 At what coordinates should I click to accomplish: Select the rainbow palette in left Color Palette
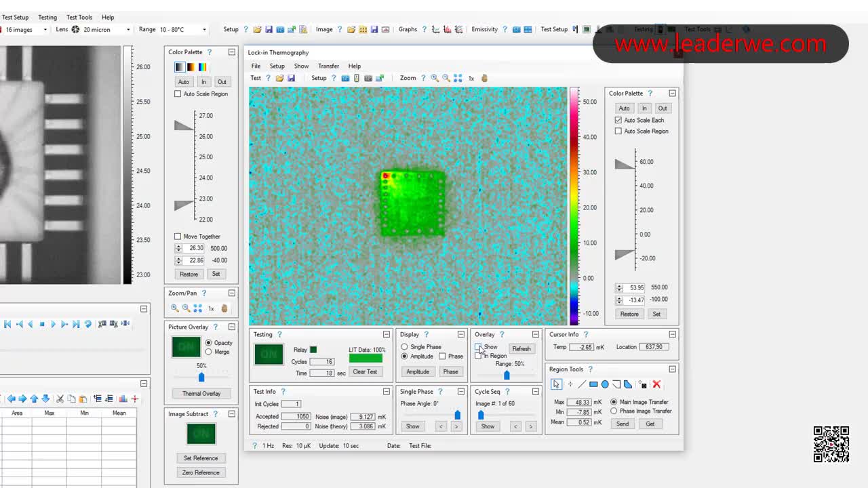[202, 67]
